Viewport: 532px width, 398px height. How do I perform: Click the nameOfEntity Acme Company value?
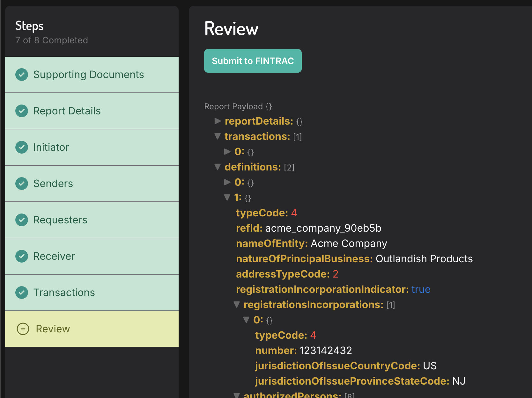click(x=349, y=243)
